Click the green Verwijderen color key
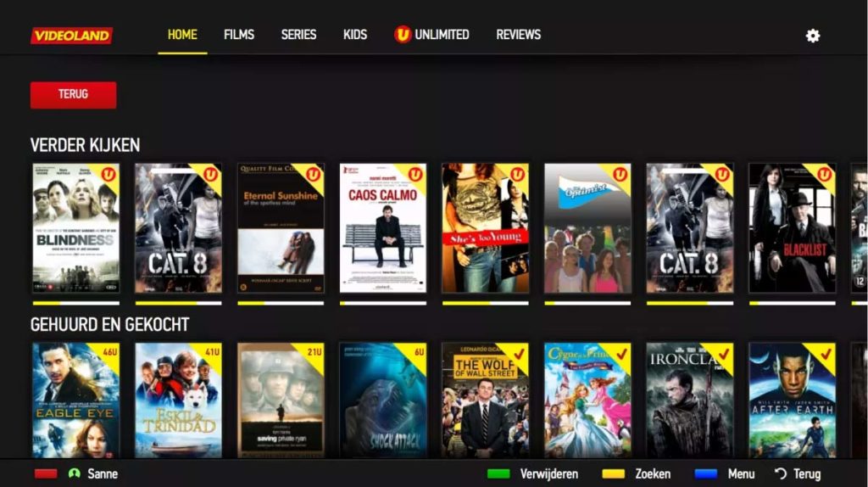868x487 pixels. [498, 473]
